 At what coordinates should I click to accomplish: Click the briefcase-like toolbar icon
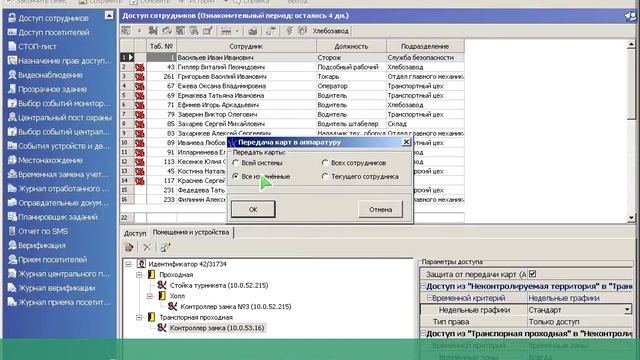pos(253,31)
